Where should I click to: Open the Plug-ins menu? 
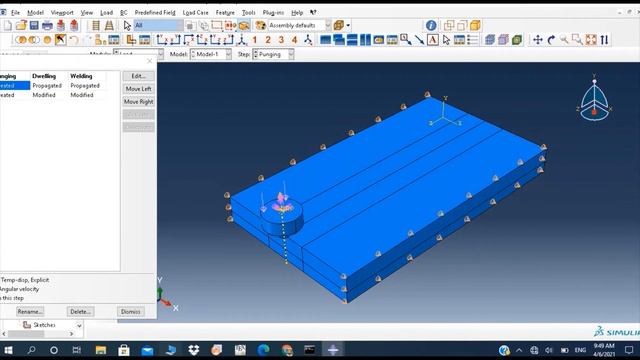point(273,13)
